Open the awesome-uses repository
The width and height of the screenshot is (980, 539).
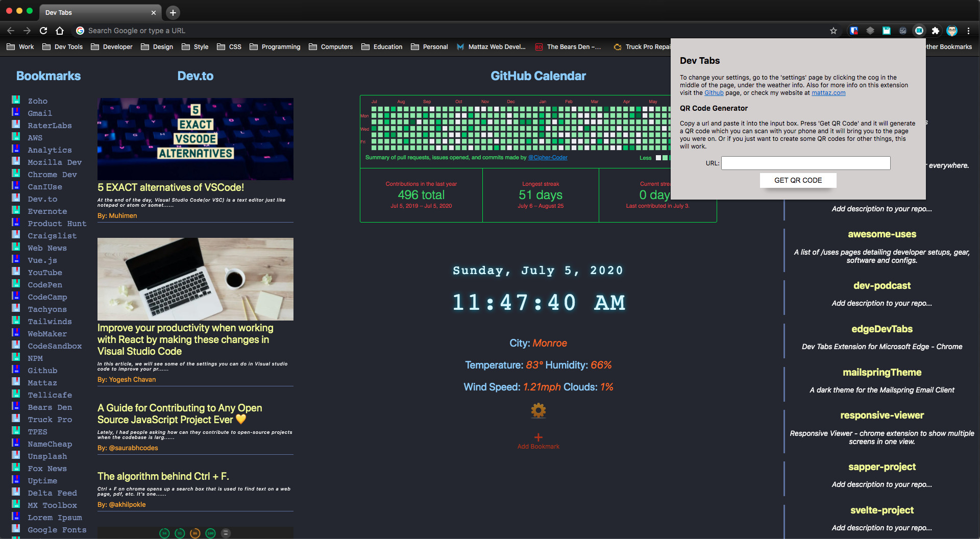point(882,234)
